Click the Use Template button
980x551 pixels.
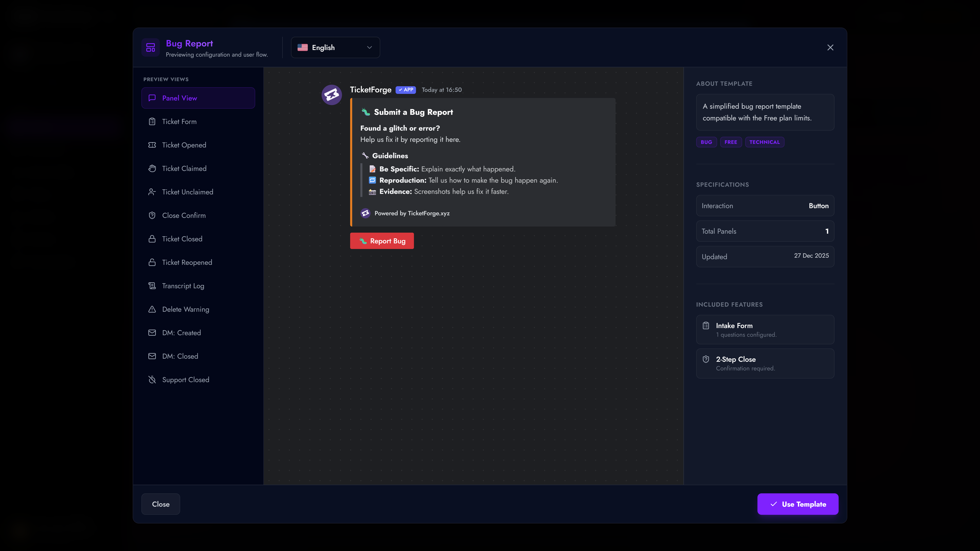click(798, 504)
